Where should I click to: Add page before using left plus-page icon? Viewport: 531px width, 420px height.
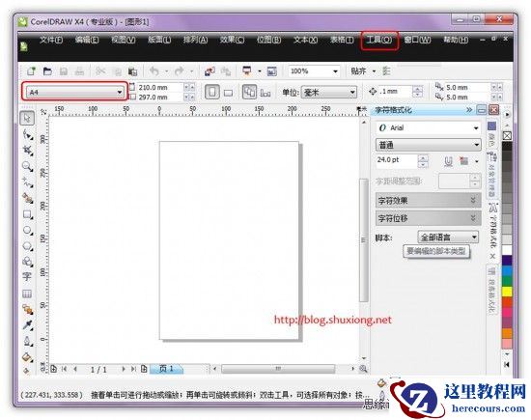(x=53, y=369)
